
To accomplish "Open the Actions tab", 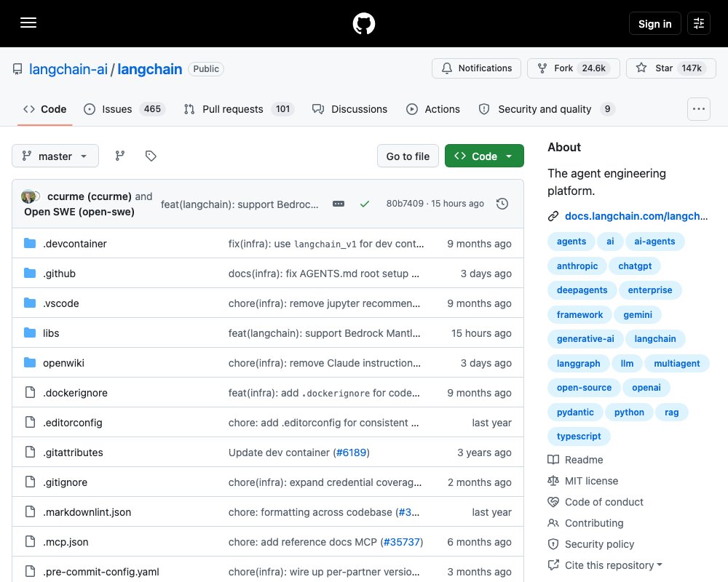I will point(433,109).
